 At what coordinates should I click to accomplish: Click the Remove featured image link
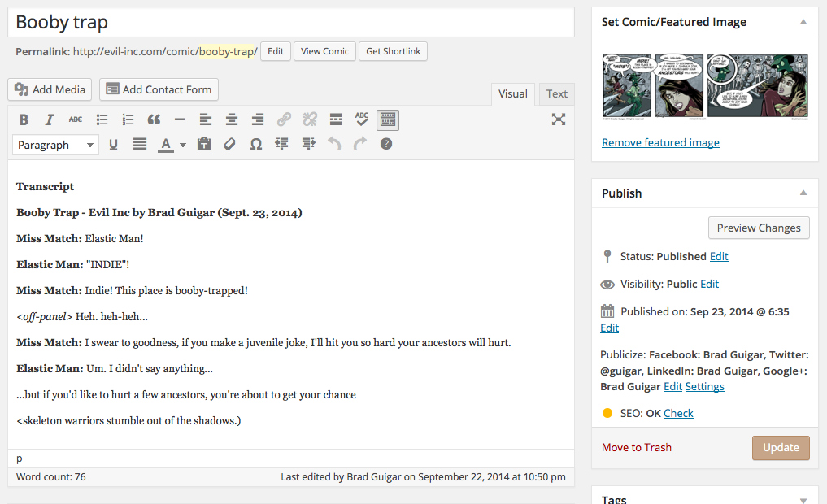[660, 142]
